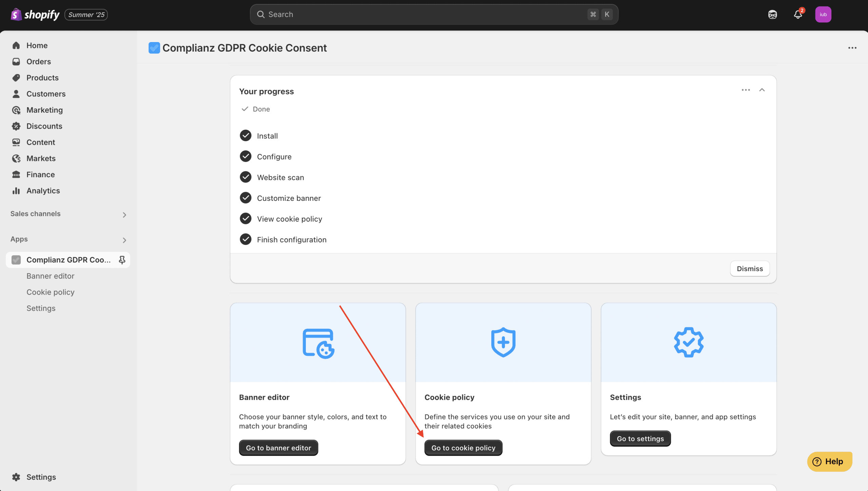The width and height of the screenshot is (868, 491).
Task: Click the Configure step checkmark
Action: pyautogui.click(x=245, y=156)
